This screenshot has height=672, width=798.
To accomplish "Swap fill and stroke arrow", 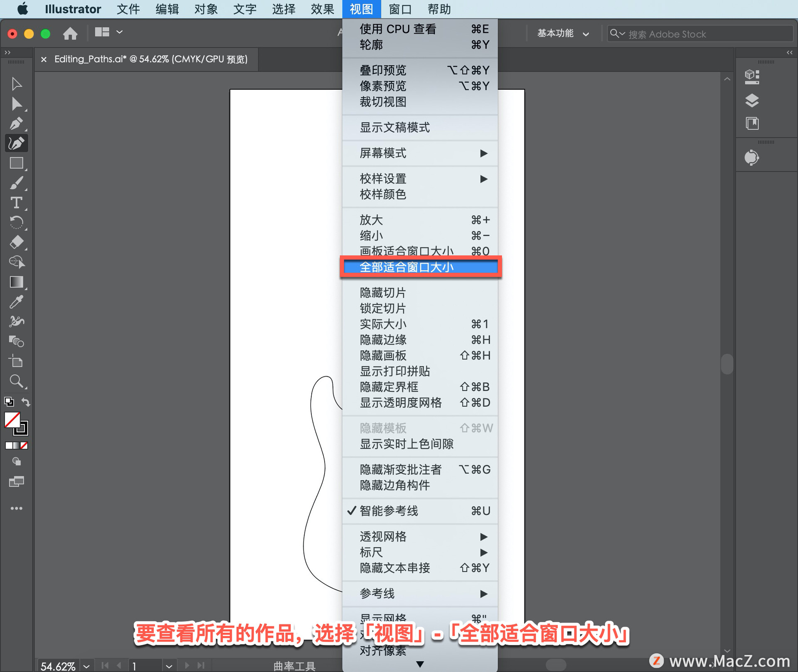I will click(x=26, y=402).
